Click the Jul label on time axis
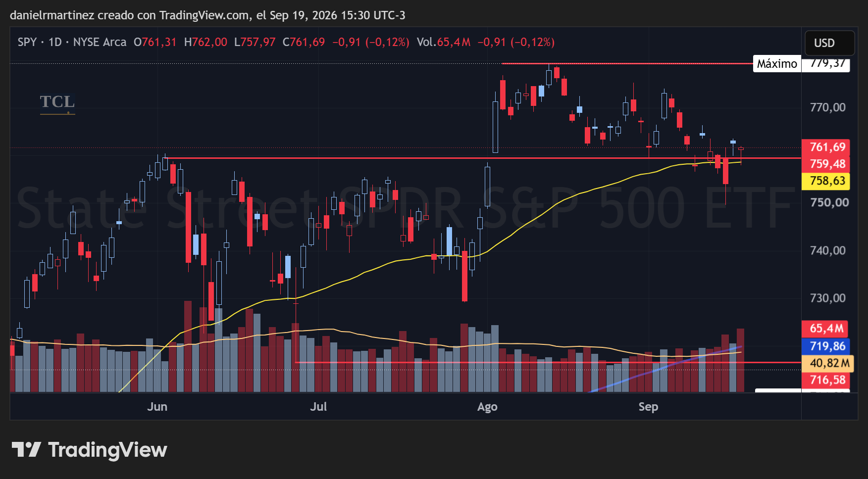Screen dimensions: 868x479 pos(318,407)
